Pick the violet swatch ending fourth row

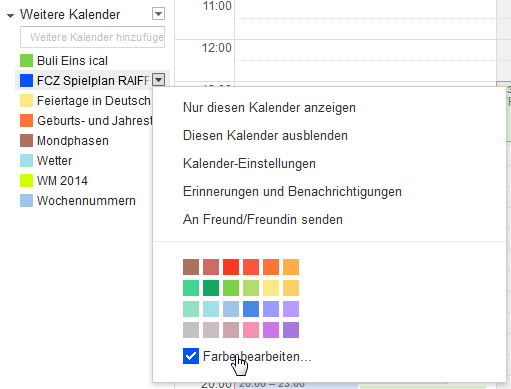291,330
